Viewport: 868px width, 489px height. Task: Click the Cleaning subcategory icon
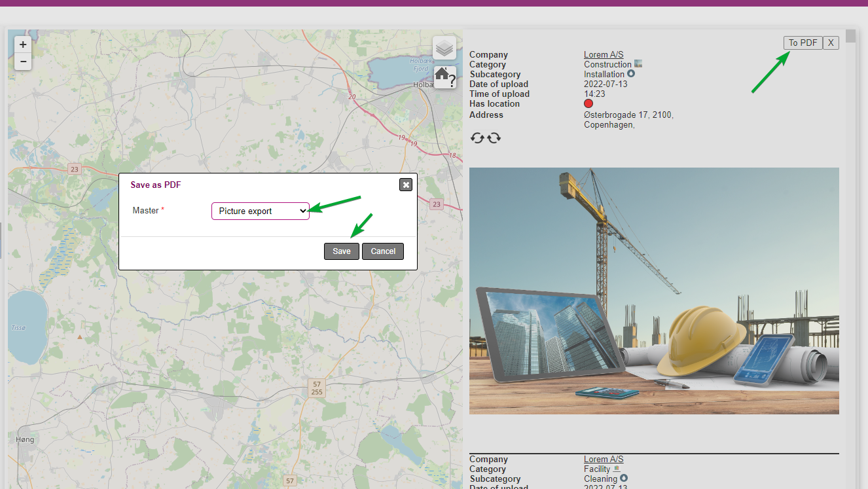pos(624,479)
